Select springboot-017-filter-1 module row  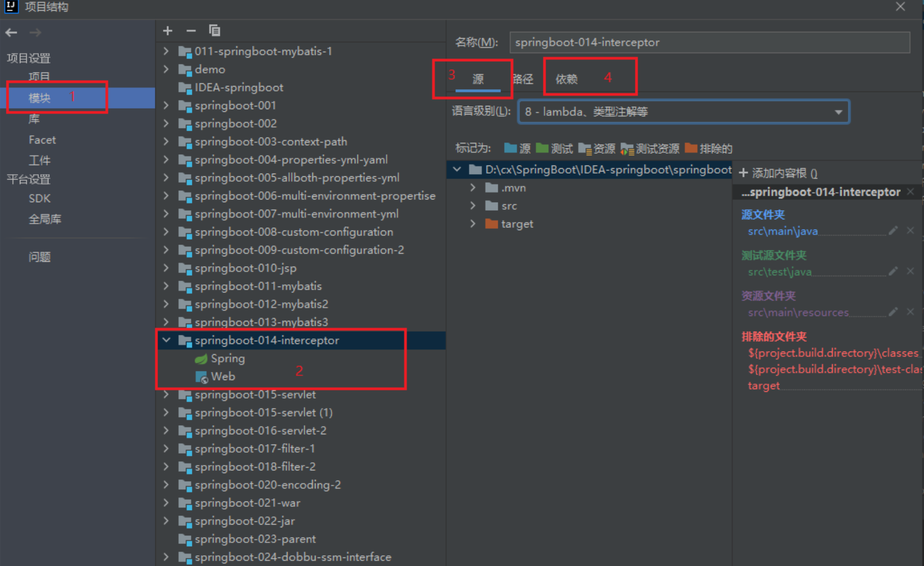coord(301,449)
